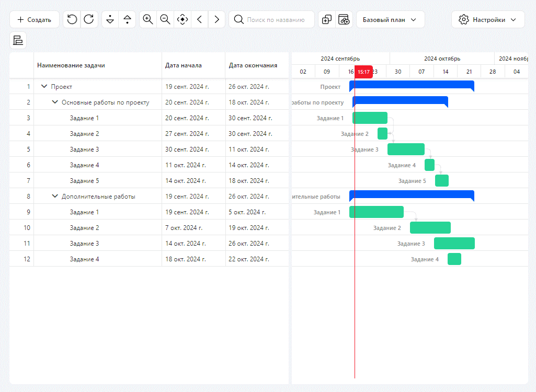Click week 14 in timeline header
536x392 pixels.
(445, 72)
